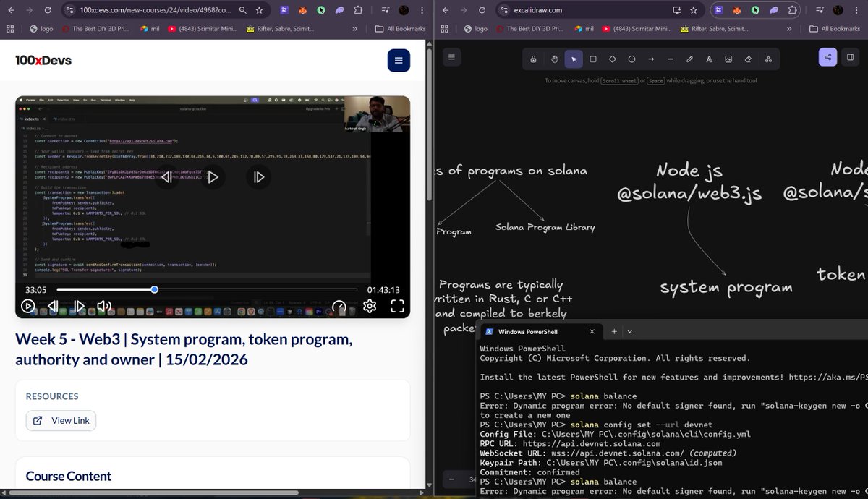
Task: Play the video with the center play button
Action: 213,176
